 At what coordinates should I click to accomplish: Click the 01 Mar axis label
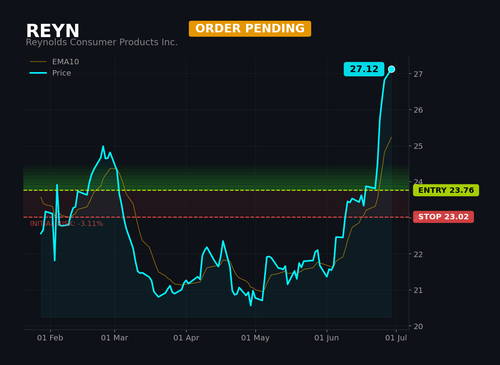click(x=114, y=338)
